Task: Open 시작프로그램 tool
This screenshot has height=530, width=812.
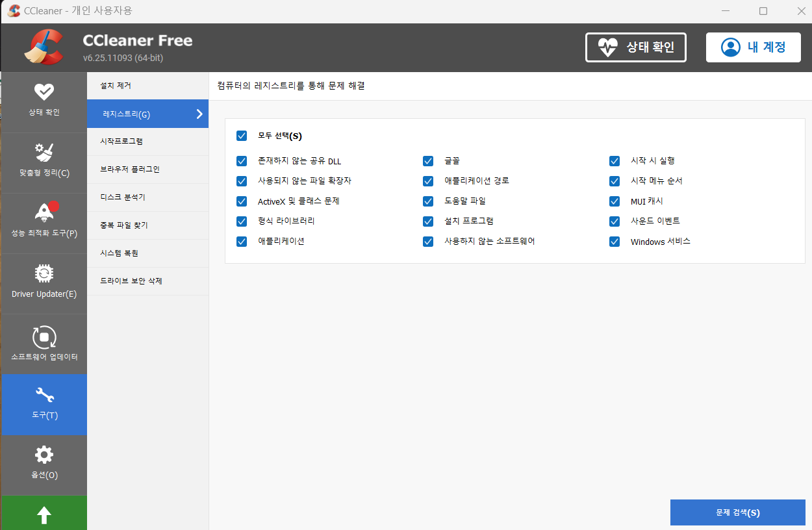Action: tap(147, 142)
